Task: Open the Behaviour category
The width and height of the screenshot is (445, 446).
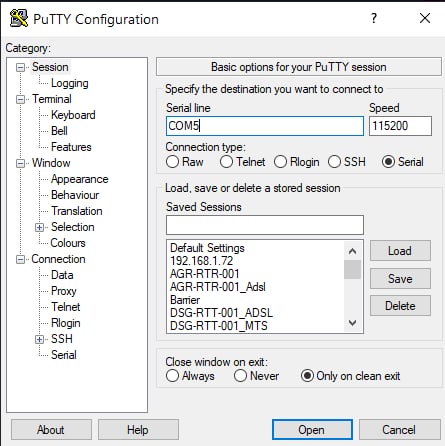Action: coord(75,195)
